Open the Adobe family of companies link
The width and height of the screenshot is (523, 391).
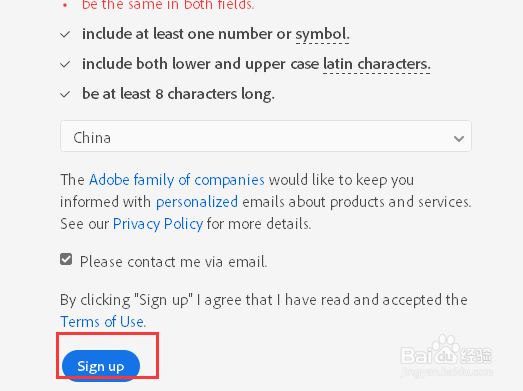pyautogui.click(x=177, y=180)
